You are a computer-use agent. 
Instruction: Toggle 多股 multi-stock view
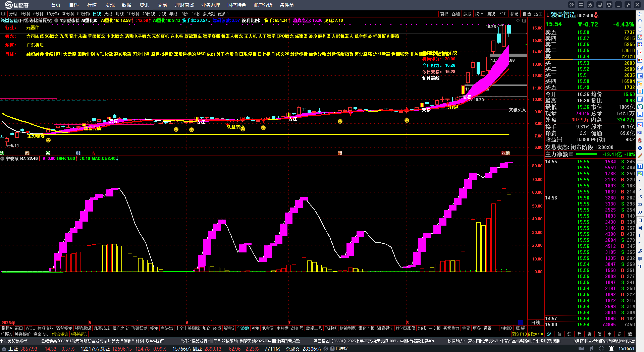coord(467,14)
